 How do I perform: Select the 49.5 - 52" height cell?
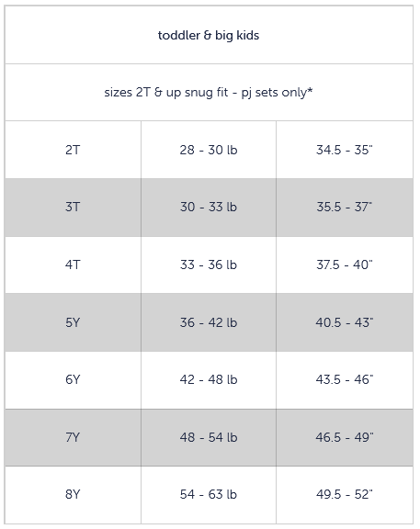click(345, 495)
